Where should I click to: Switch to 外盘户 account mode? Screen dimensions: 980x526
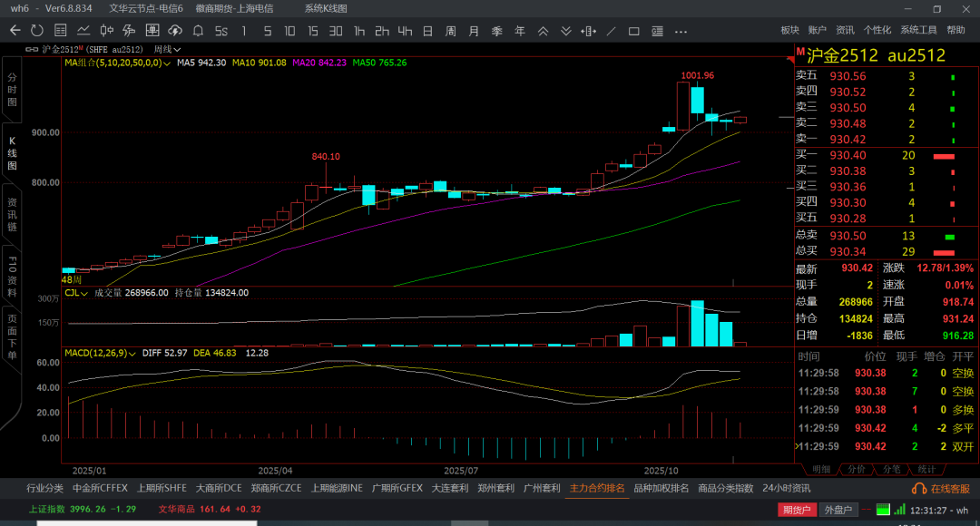[x=838, y=510]
